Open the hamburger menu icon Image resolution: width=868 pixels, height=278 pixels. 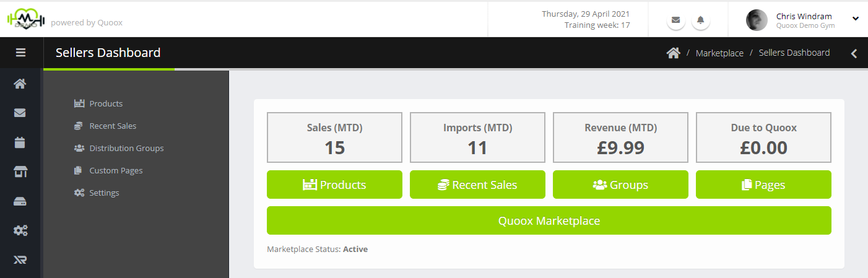point(20,53)
